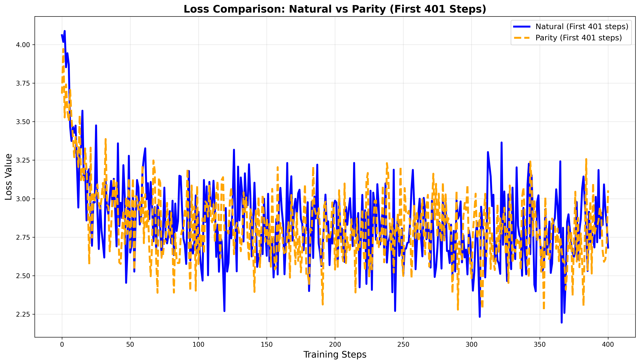The image size is (640, 364).
Task: Click the 2.25 y-axis tick label
Action: coord(23,314)
